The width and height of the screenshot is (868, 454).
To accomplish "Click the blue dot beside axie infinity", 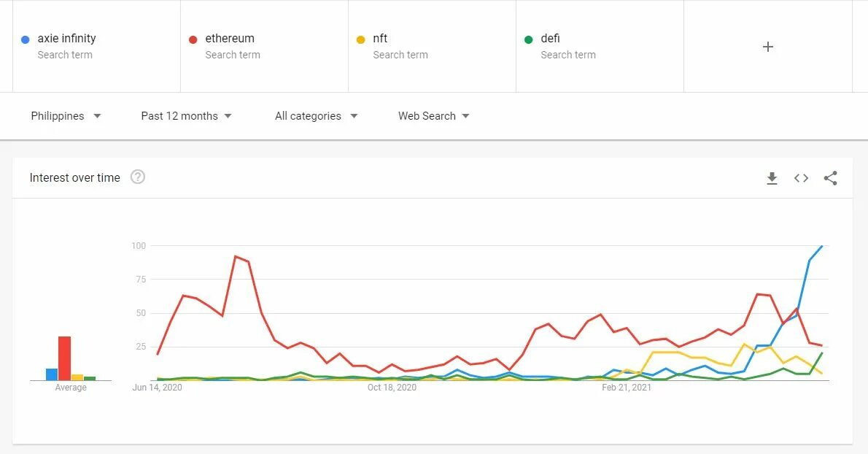I will [x=26, y=39].
